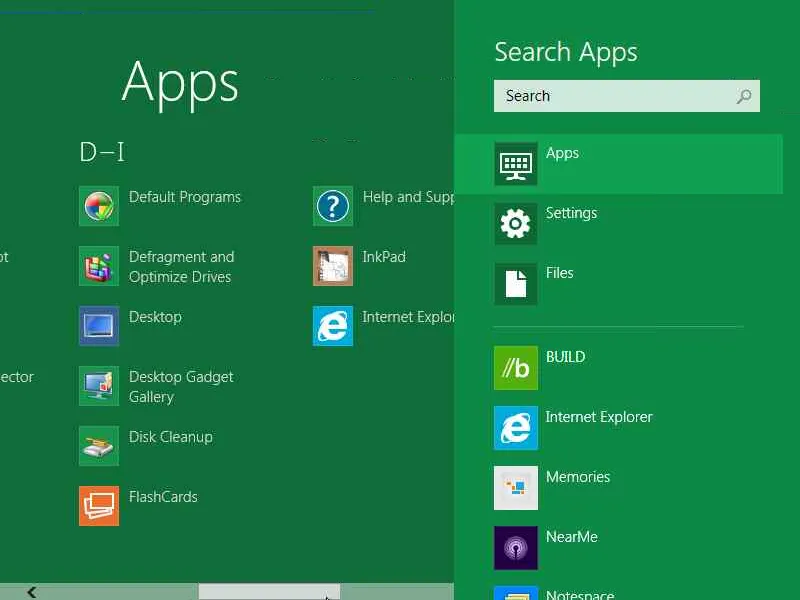This screenshot has height=600, width=800.
Task: Click the Help and Support label
Action: [408, 197]
